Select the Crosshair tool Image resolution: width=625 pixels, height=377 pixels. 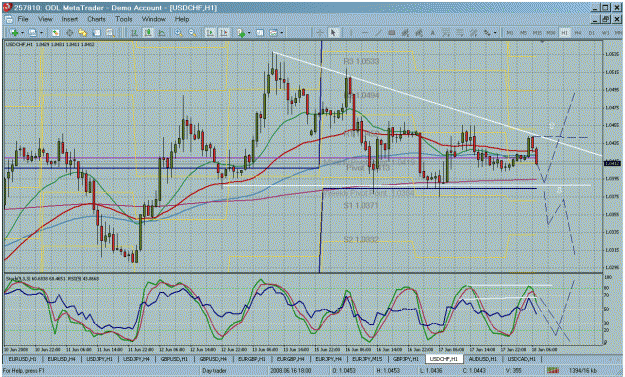319,33
